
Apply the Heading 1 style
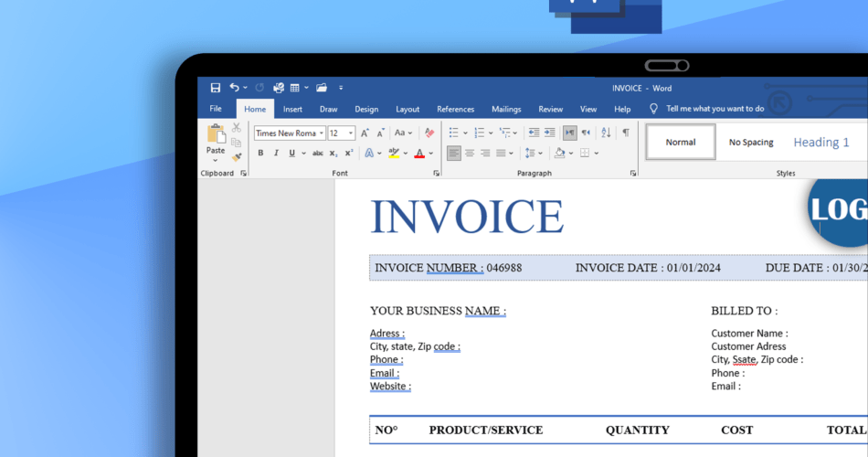coord(821,143)
